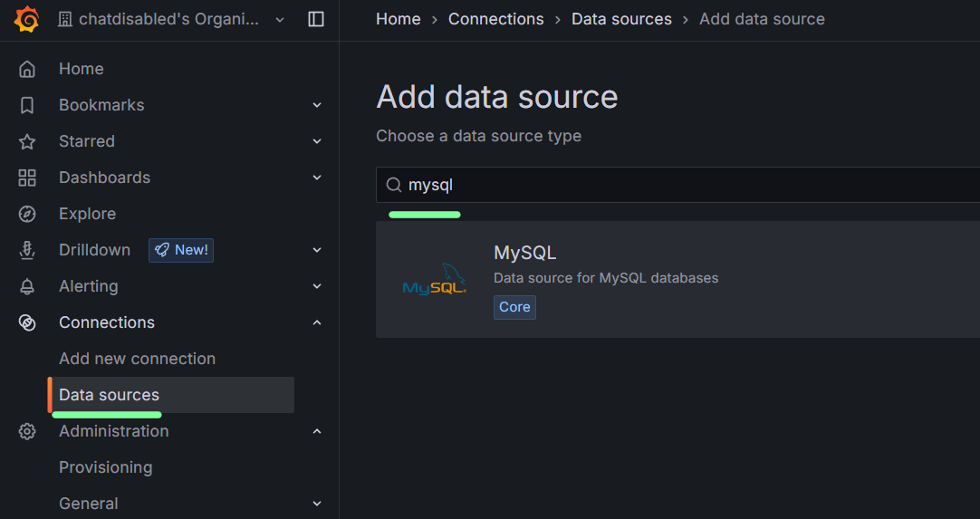
Task: Click the Alerting bell icon
Action: (x=27, y=286)
